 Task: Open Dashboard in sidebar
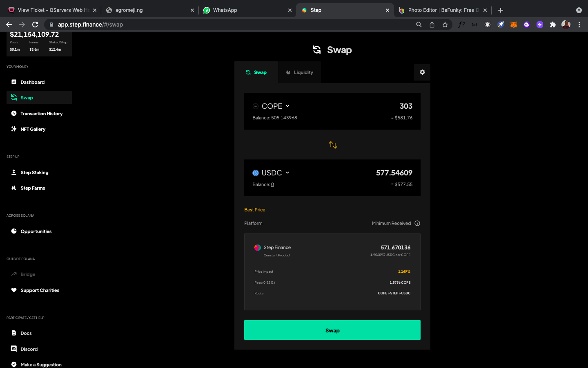pos(39,82)
